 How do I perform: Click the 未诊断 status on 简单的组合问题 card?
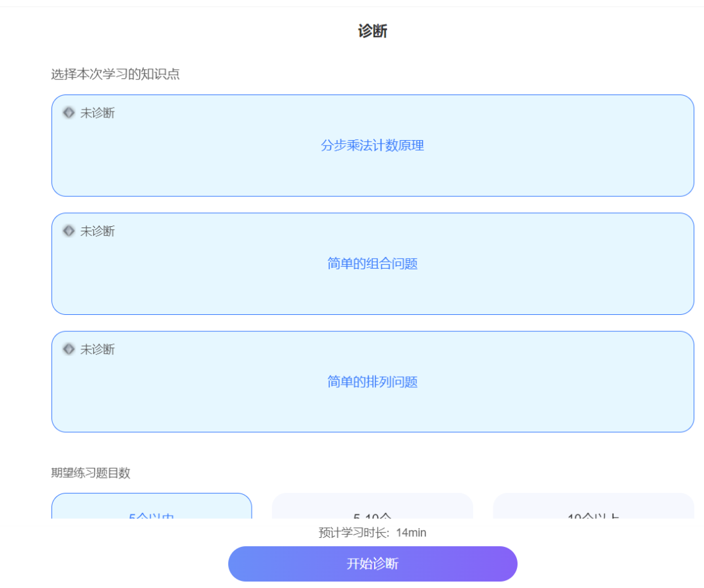point(97,231)
